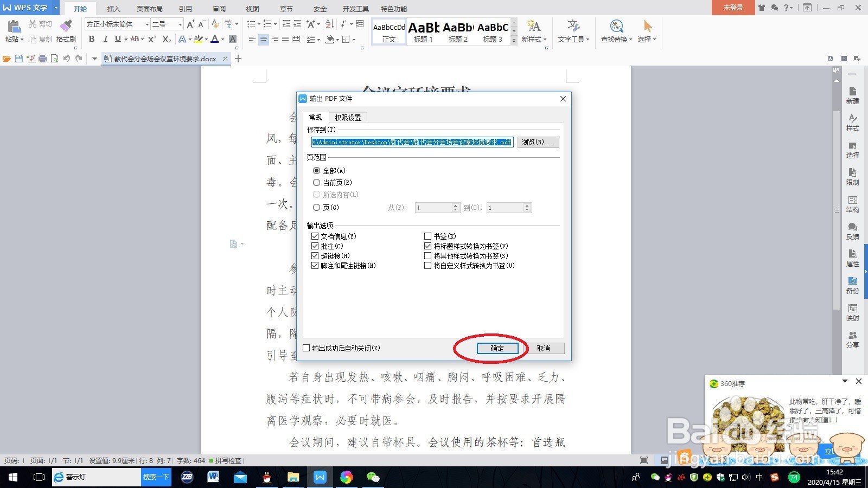Select left alignment in paragraph group
Viewport: 868px width, 488px height.
click(x=252, y=39)
